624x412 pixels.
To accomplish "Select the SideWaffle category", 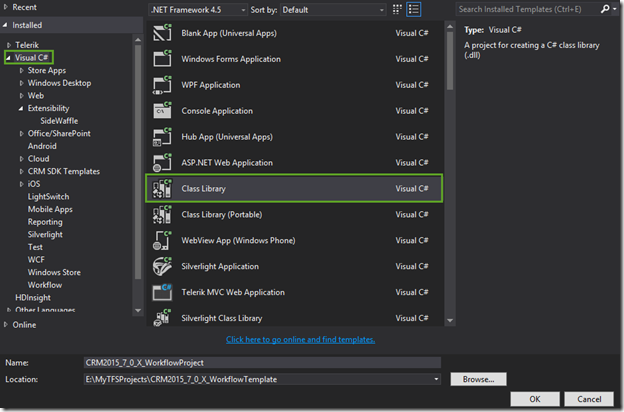I will pyautogui.click(x=59, y=121).
